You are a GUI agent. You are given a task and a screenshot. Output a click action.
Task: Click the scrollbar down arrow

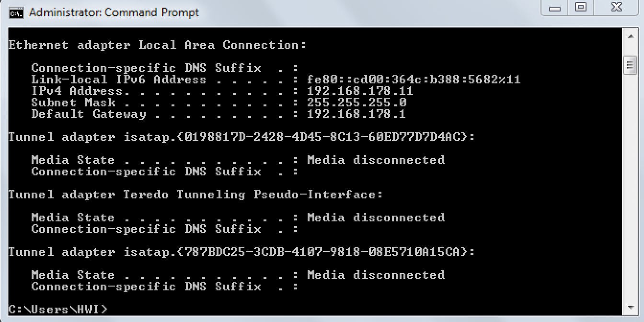coord(630,307)
